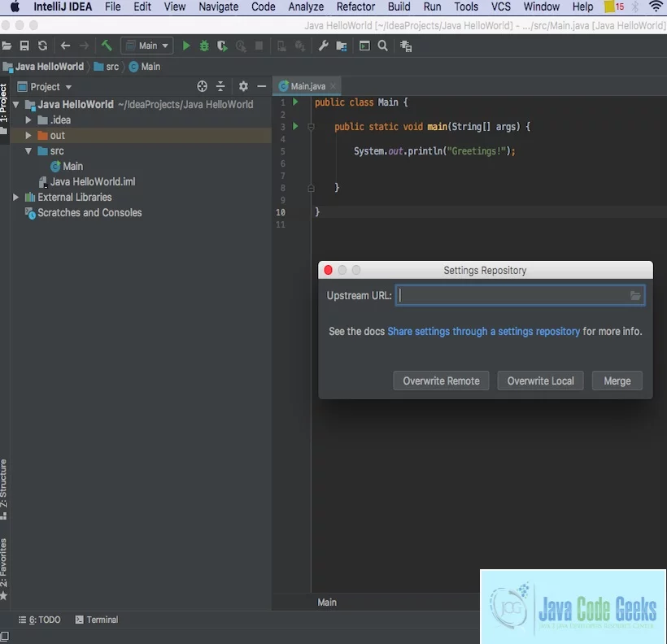This screenshot has width=667, height=644.
Task: Close the Settings Repository dialog
Action: (x=328, y=270)
